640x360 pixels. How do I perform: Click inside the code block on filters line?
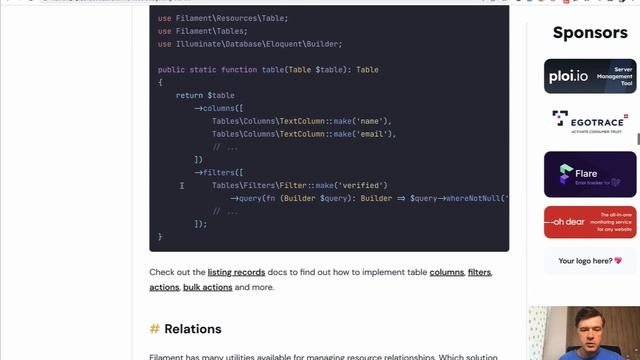(219, 173)
